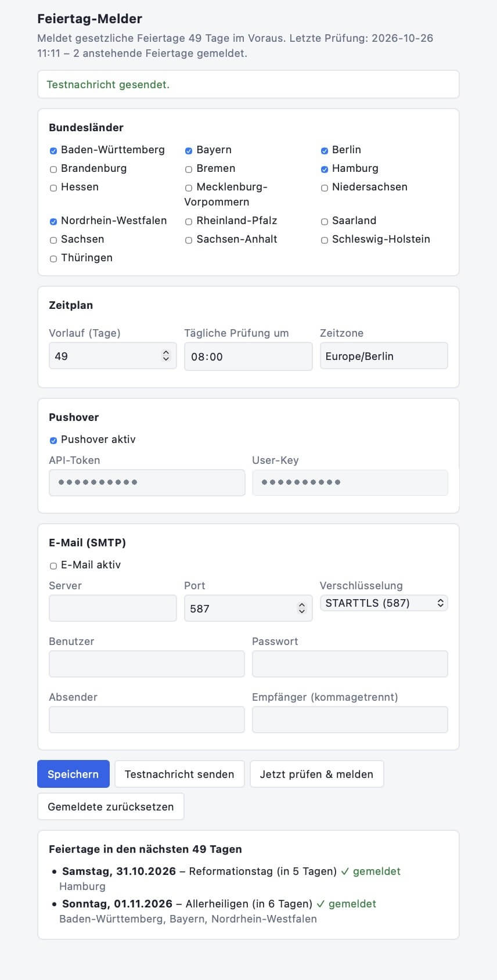
Task: Focus the Vorlauf (Tage) field showing 49
Action: [x=113, y=356]
